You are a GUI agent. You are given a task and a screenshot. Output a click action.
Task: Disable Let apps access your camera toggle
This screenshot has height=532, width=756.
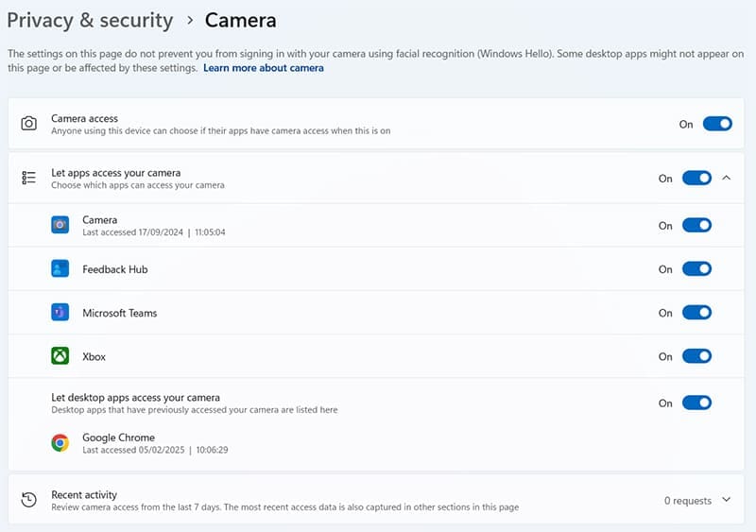click(x=696, y=178)
